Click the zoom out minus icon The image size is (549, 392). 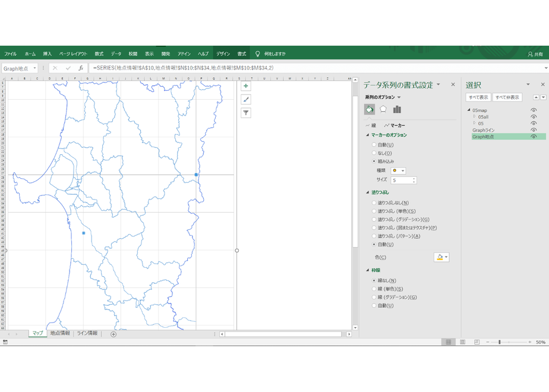(x=487, y=342)
